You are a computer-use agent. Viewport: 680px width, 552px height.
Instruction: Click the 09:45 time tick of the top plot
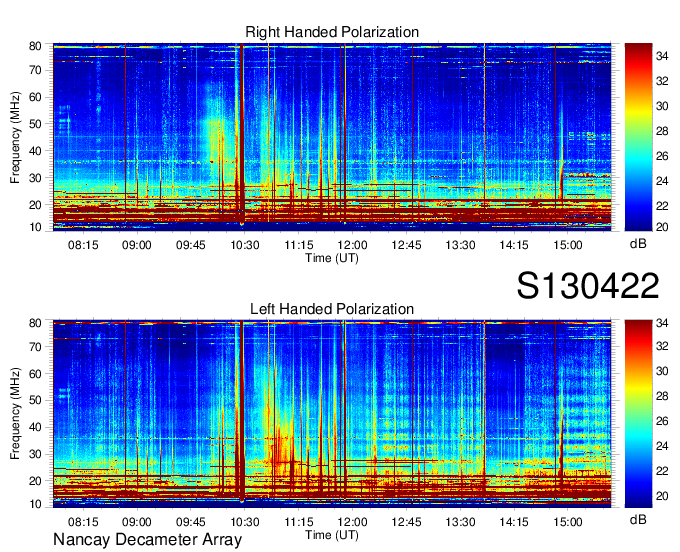point(190,245)
